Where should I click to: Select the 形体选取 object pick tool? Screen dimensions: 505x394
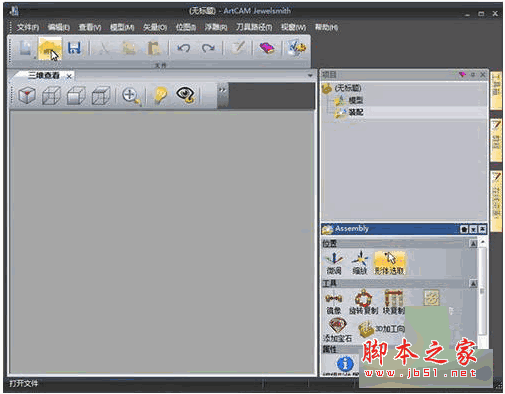click(389, 263)
